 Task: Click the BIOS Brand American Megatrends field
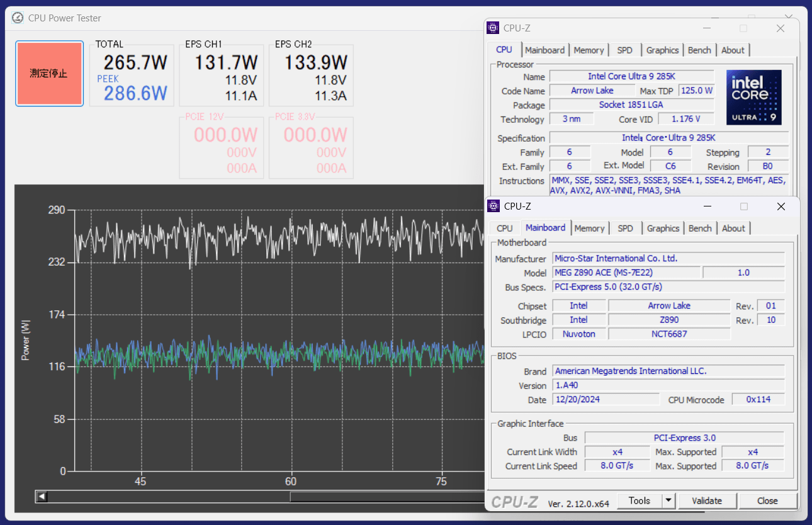pos(668,371)
